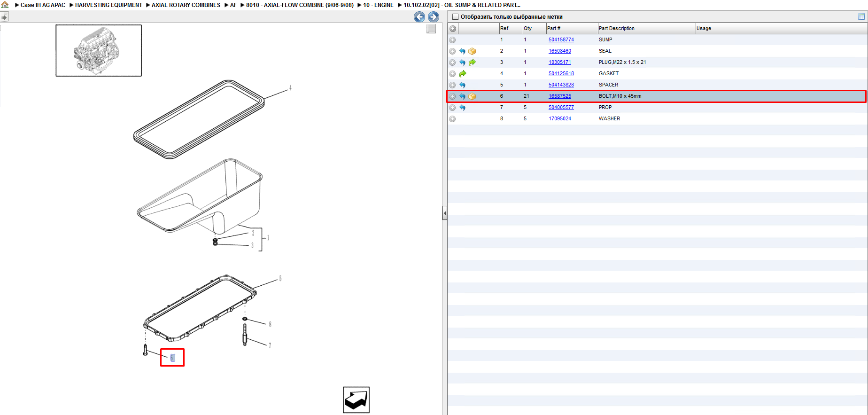Screen dimensions: 868x415
Task: Open part number 504143828 link
Action: click(561, 85)
